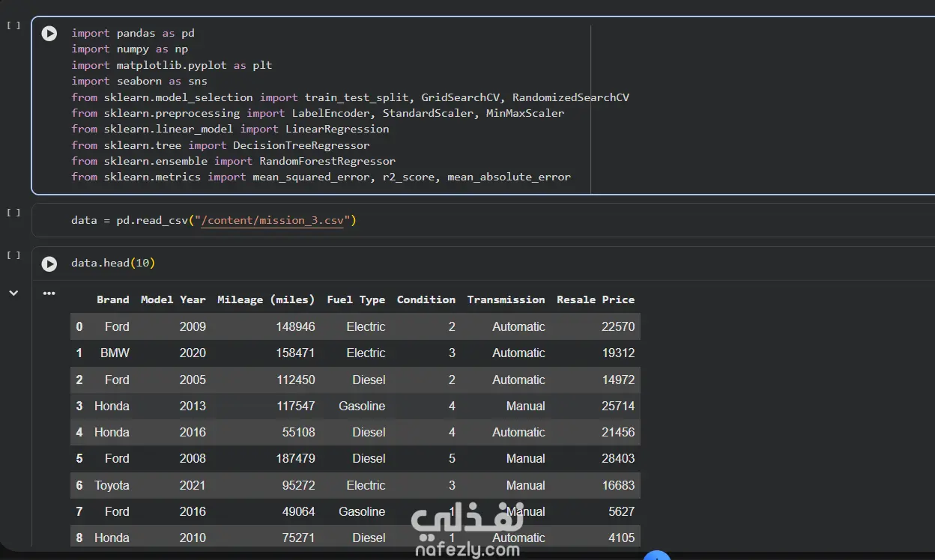This screenshot has height=560, width=935.
Task: Click row index 5 label
Action: coord(79,458)
